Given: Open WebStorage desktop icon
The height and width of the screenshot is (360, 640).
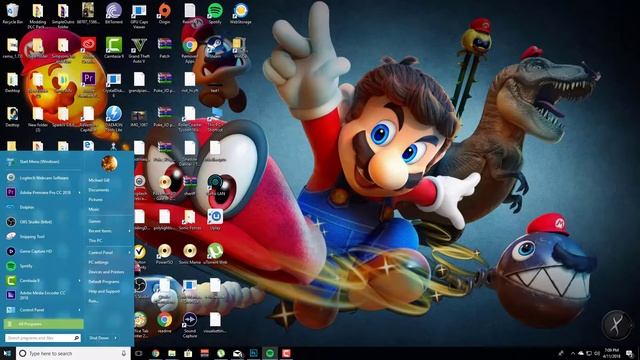Looking at the screenshot, I should point(240,14).
